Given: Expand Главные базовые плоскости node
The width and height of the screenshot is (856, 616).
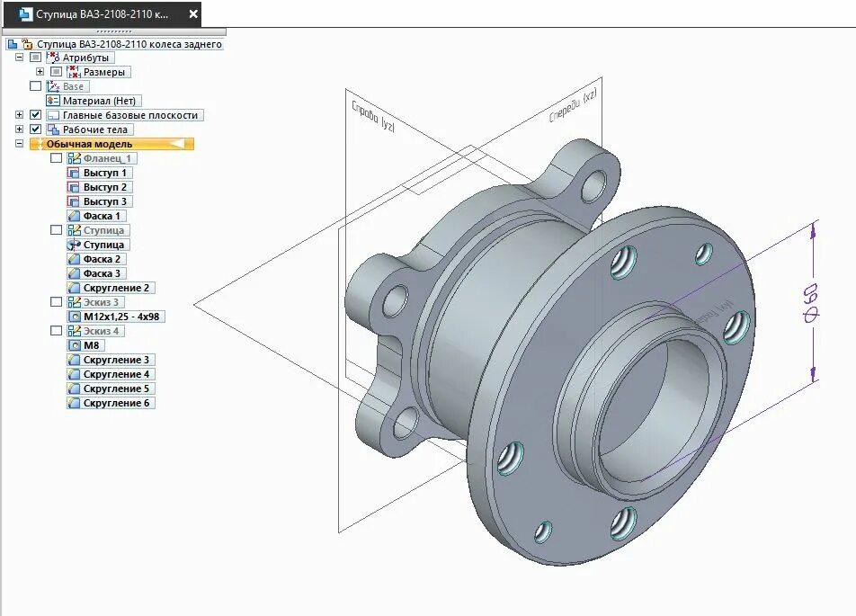Looking at the screenshot, I should [x=20, y=115].
